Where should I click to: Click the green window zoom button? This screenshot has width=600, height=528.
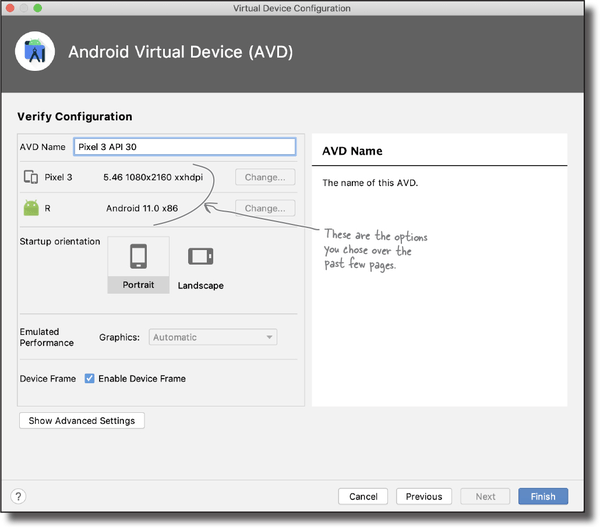pyautogui.click(x=38, y=8)
